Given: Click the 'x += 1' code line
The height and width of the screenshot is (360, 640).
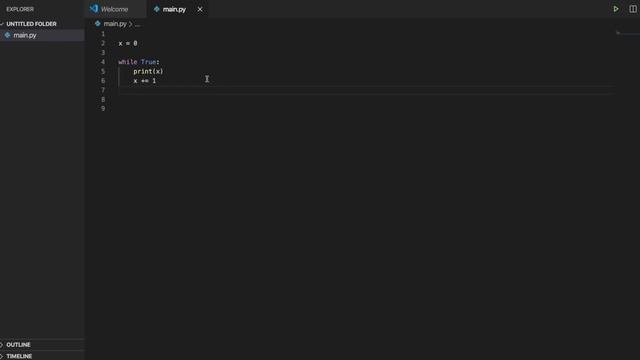Looking at the screenshot, I should pos(144,81).
